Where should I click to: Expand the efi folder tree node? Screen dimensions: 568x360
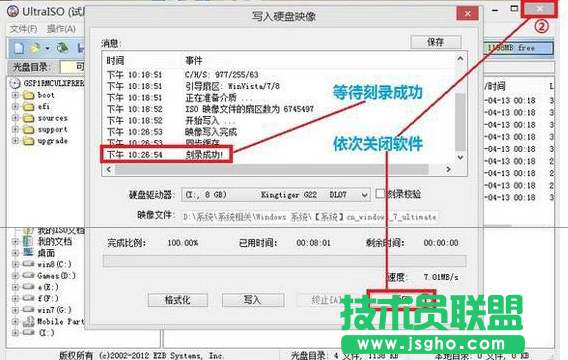tap(15, 107)
